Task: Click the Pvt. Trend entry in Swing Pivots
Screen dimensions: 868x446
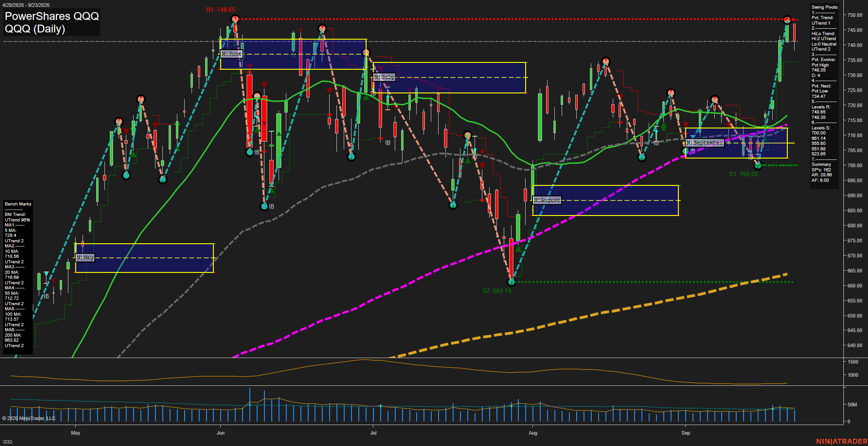Action: coord(822,21)
